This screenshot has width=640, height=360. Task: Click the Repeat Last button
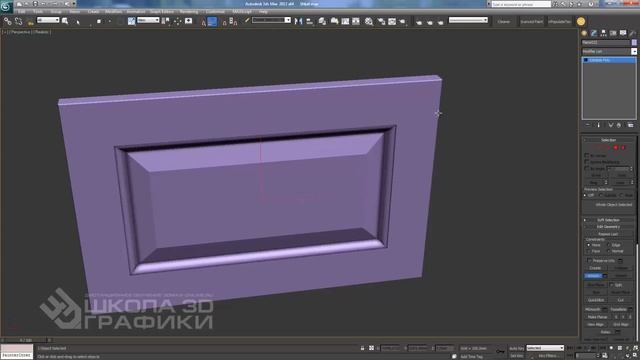coord(608,234)
